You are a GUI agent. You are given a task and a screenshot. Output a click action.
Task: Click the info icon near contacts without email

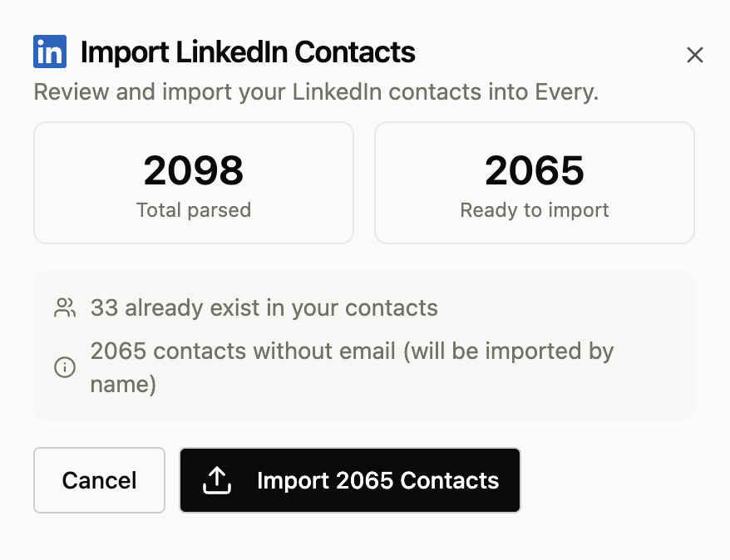click(x=64, y=367)
